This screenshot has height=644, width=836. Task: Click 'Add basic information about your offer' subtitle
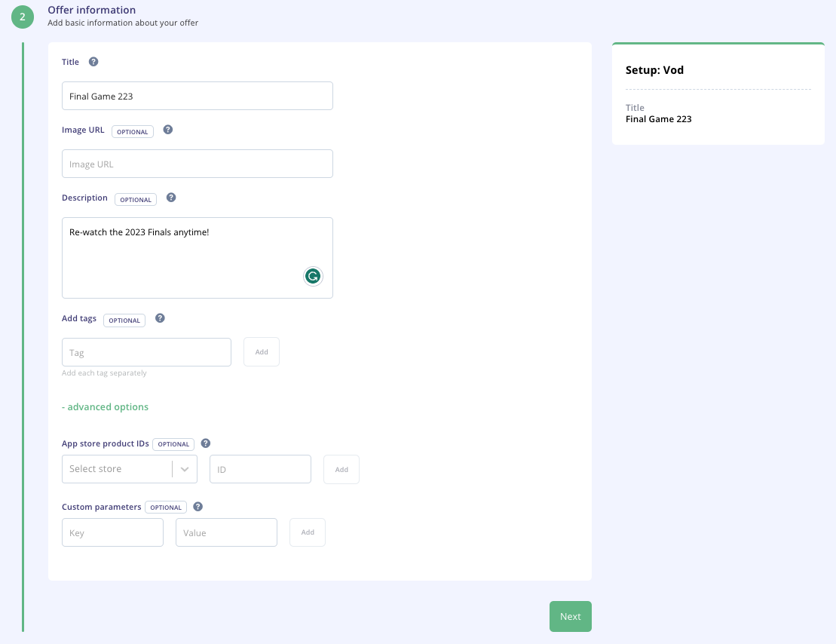123,23
